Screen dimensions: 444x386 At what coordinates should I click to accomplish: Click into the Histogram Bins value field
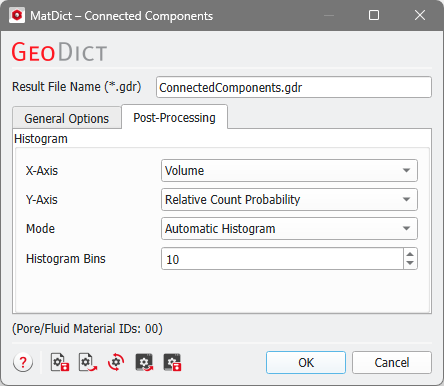point(282,259)
